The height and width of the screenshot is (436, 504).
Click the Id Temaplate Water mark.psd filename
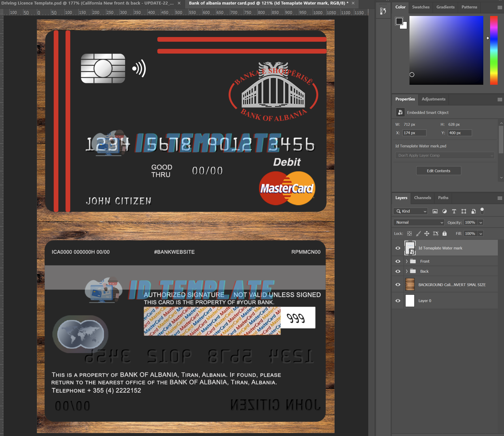pyautogui.click(x=421, y=146)
